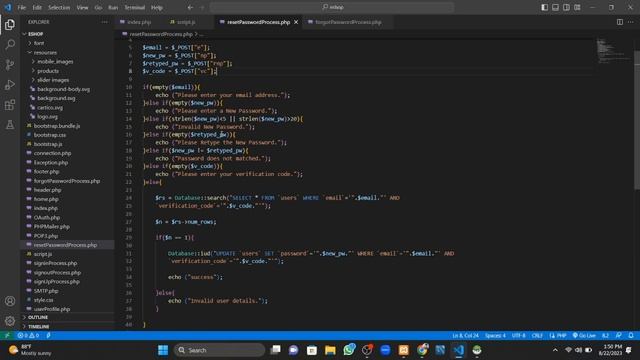640x360 pixels.
Task: Open userProfile.php in explorer
Action: click(52, 309)
